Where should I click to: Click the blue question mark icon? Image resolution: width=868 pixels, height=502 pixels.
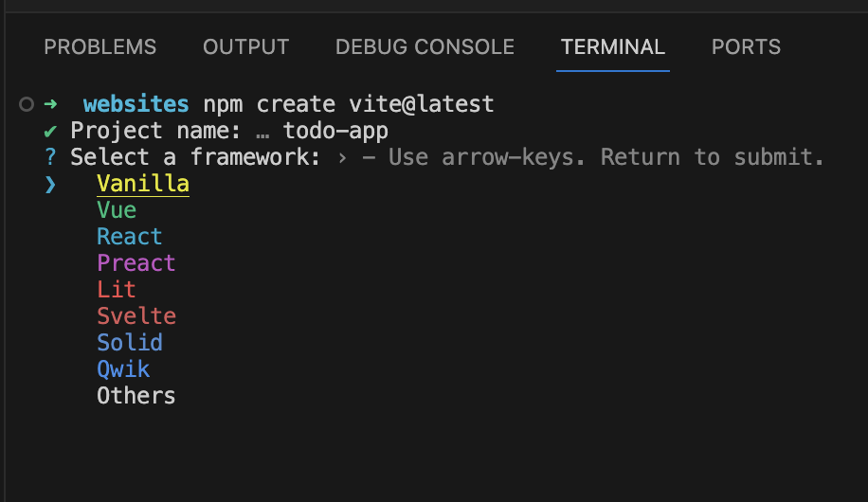pos(50,157)
